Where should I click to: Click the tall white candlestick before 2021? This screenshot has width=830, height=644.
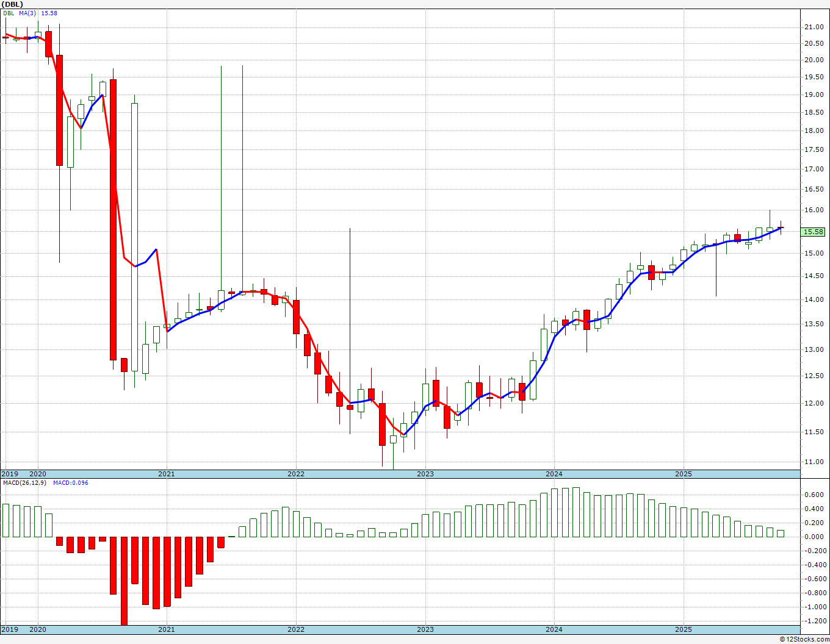pyautogui.click(x=134, y=237)
